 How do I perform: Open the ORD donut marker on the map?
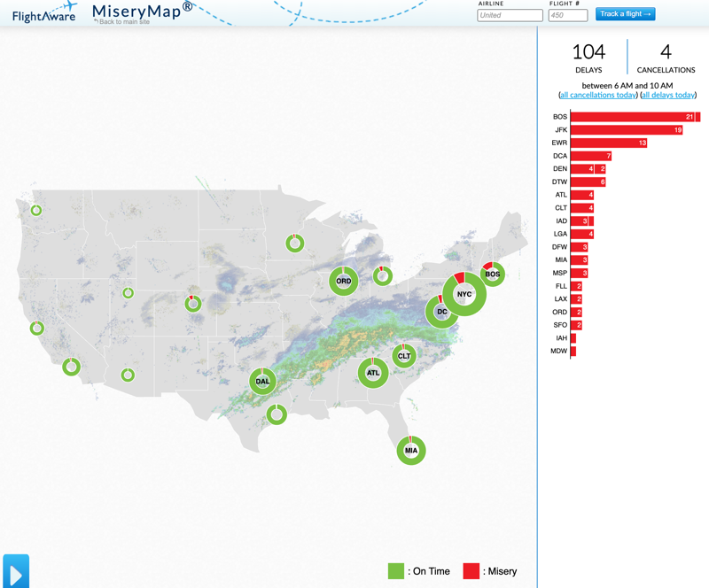pyautogui.click(x=344, y=281)
